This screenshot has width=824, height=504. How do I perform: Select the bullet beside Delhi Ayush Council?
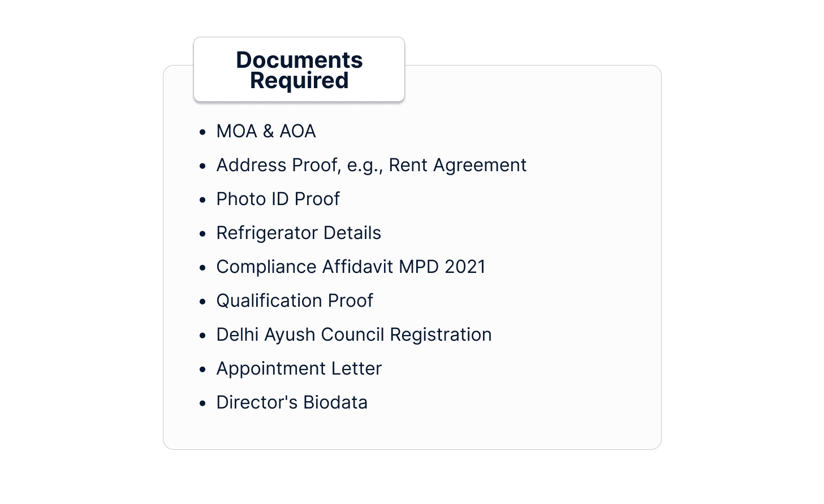pos(202,336)
